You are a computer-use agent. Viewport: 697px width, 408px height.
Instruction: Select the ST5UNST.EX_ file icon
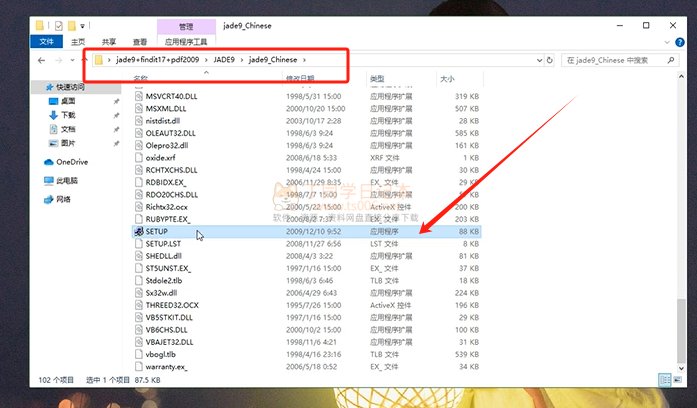tap(139, 268)
